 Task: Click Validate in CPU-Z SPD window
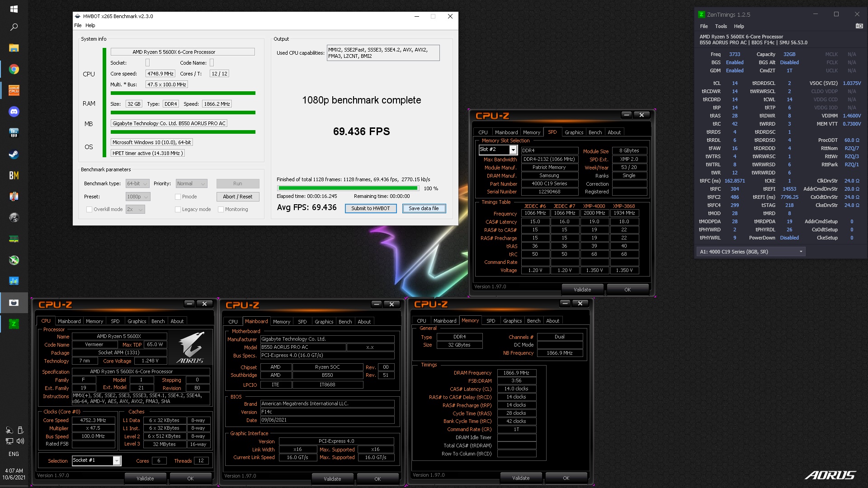582,290
